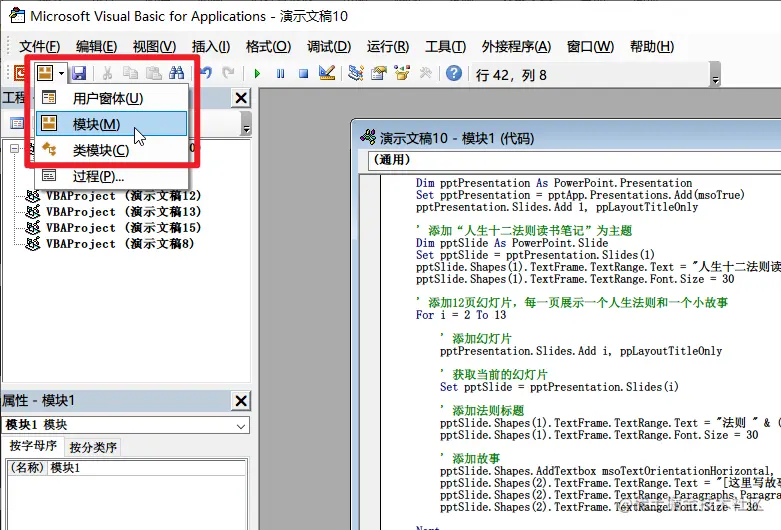Open the 插入(I) menu
The height and width of the screenshot is (530, 781).
click(x=211, y=46)
